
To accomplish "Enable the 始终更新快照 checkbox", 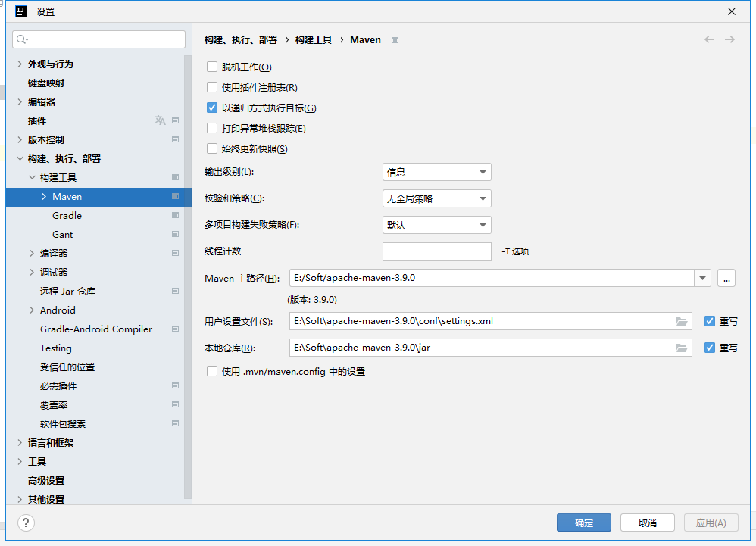I will pyautogui.click(x=212, y=149).
